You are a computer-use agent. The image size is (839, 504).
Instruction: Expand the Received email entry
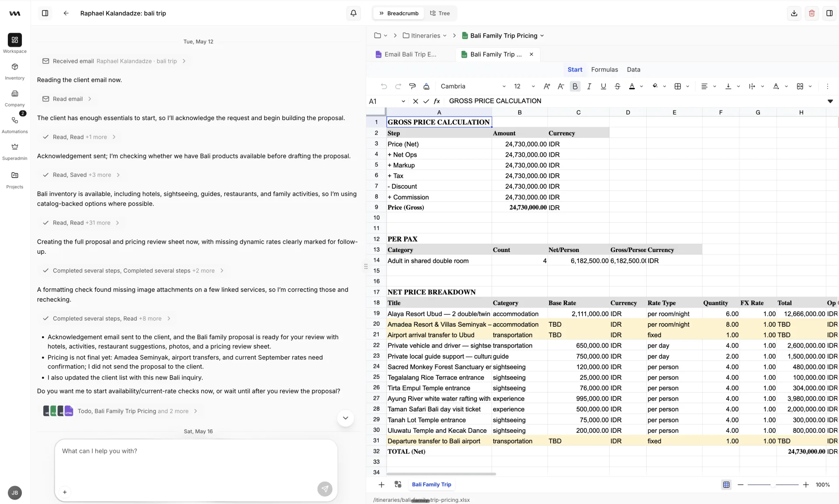click(114, 61)
